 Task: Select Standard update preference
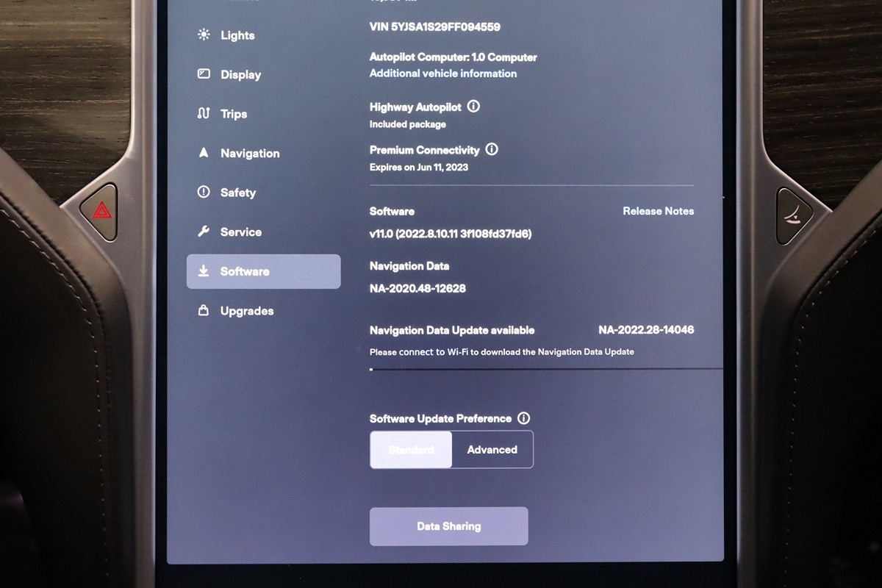pos(411,450)
